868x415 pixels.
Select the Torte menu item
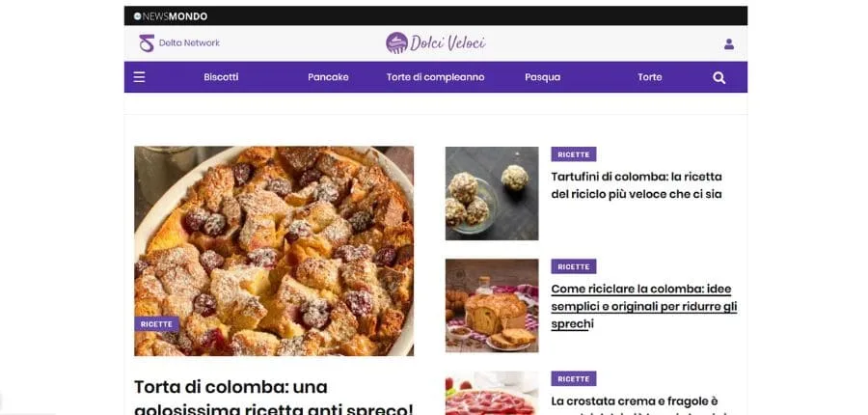[x=649, y=77]
